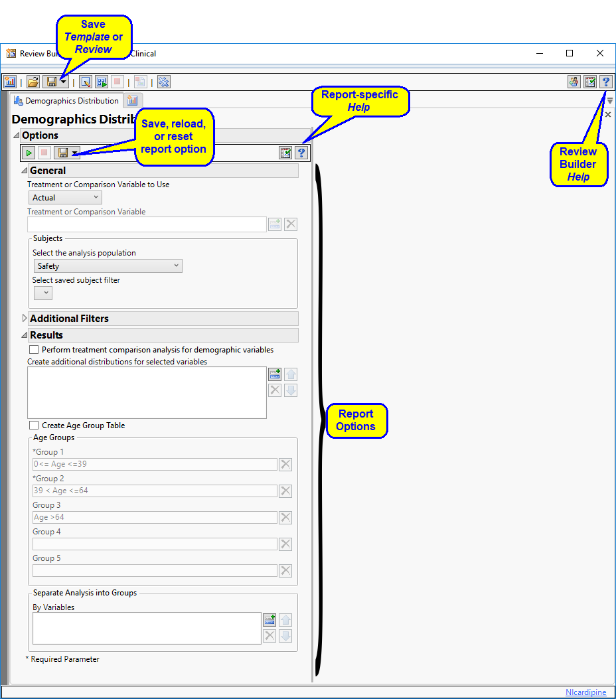Click the Group 3 age field
This screenshot has width=616, height=699.
click(155, 517)
